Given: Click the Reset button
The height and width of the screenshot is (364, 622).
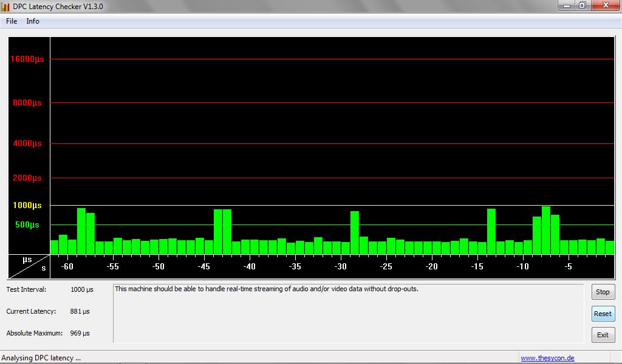Looking at the screenshot, I should point(603,314).
